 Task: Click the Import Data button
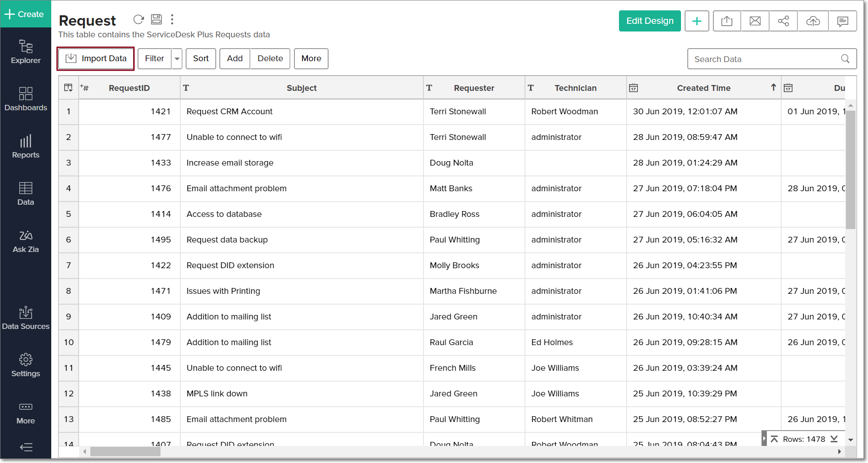pyautogui.click(x=96, y=58)
